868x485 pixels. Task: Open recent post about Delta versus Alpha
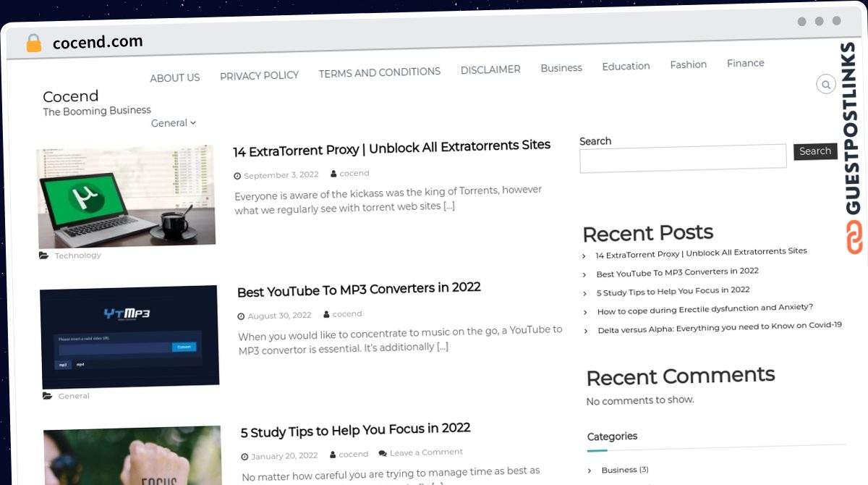click(x=720, y=327)
